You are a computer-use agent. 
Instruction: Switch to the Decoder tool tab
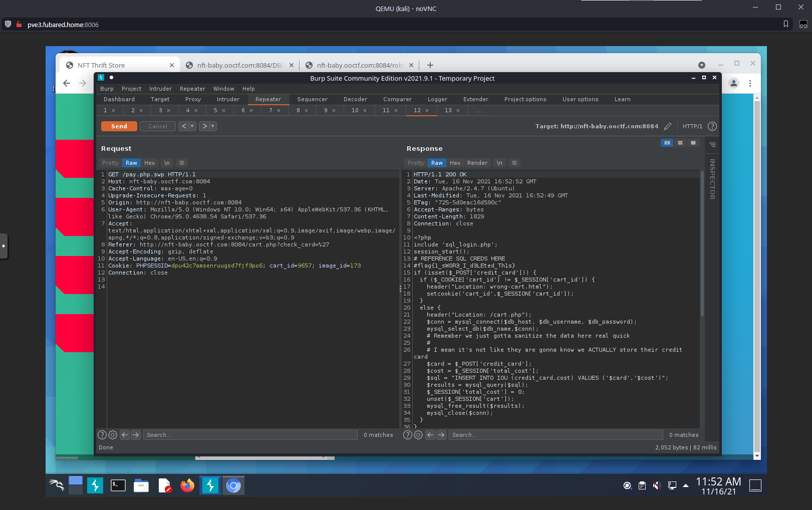coord(355,99)
